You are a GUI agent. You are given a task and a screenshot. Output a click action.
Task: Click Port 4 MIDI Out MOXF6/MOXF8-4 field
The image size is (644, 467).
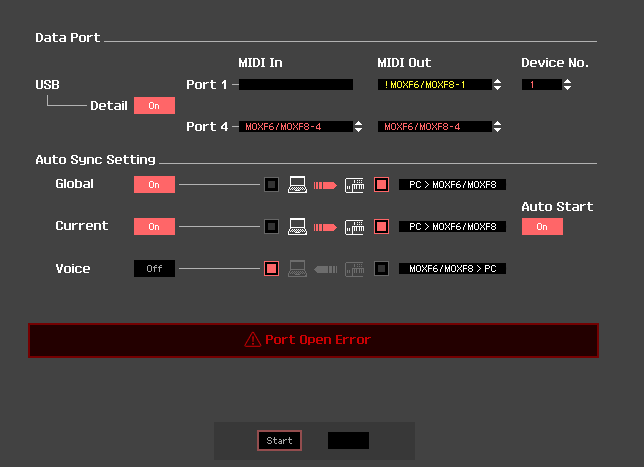pyautogui.click(x=435, y=127)
